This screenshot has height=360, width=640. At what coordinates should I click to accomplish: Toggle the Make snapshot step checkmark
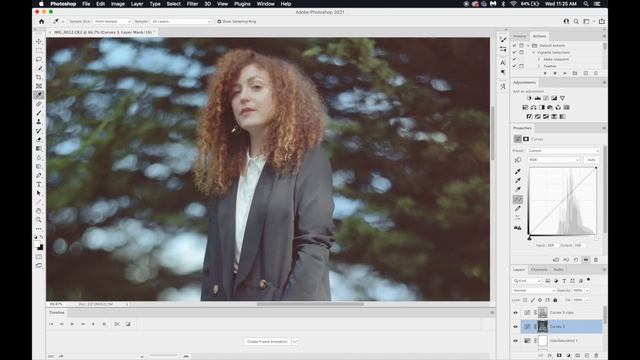tap(514, 59)
